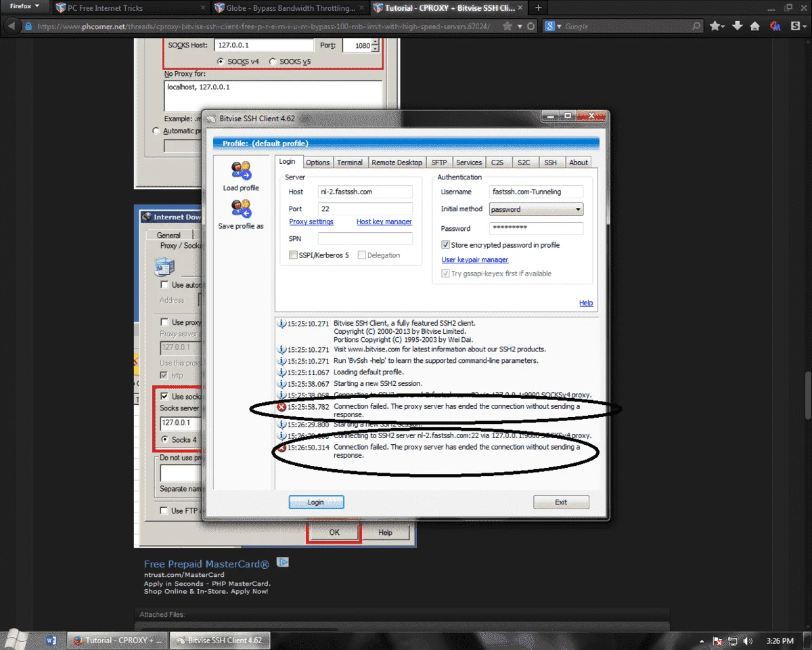
Task: Click the Password input field
Action: pos(536,228)
